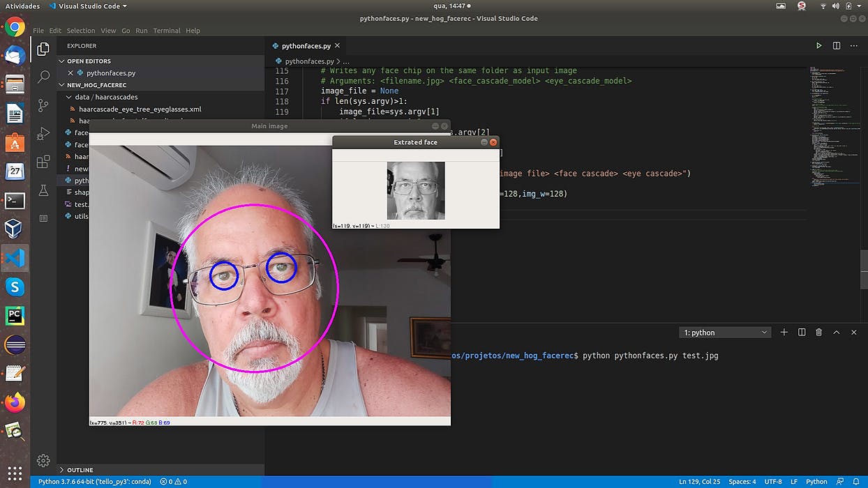Image resolution: width=868 pixels, height=488 pixels.
Task: Open the Terminal menu
Action: tap(166, 30)
